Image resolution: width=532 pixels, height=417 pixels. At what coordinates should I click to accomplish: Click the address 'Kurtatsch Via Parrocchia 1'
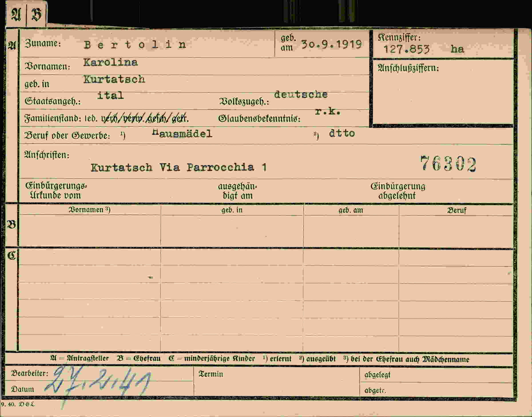point(179,167)
